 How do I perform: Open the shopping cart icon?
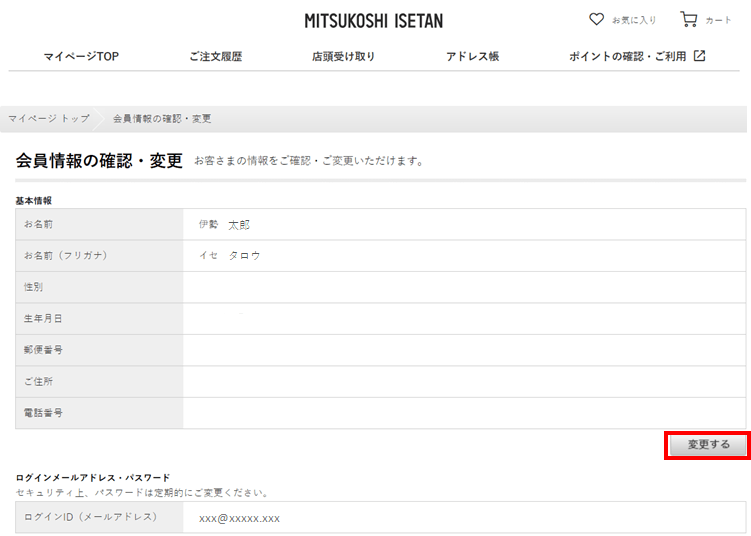coord(688,19)
